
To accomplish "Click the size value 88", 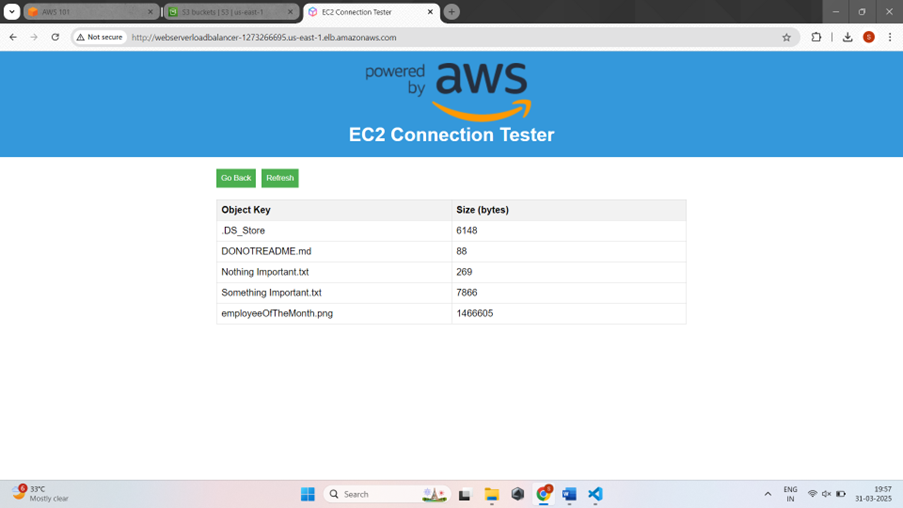I will [461, 251].
